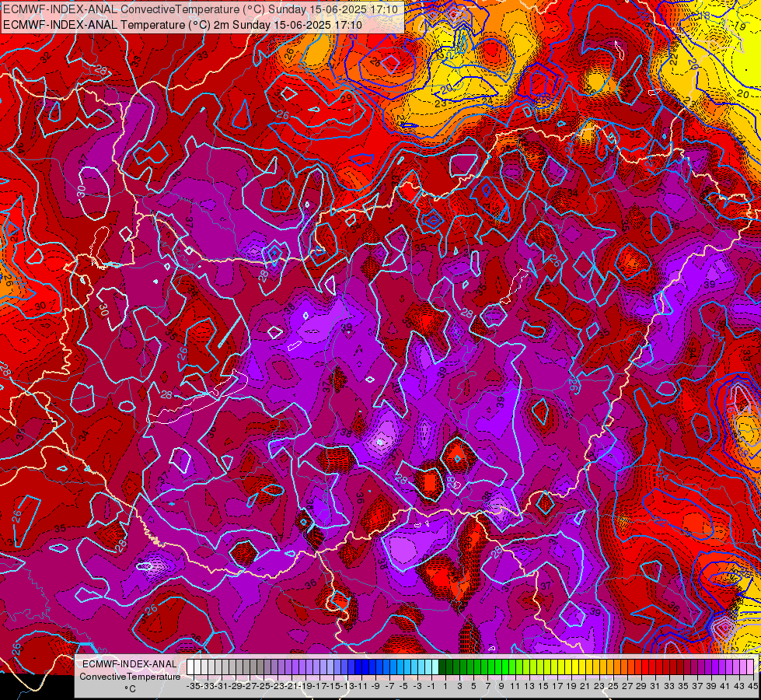Viewport: 761px width, 700px height.
Task: Click the legend scale value -9
Action: (375, 686)
